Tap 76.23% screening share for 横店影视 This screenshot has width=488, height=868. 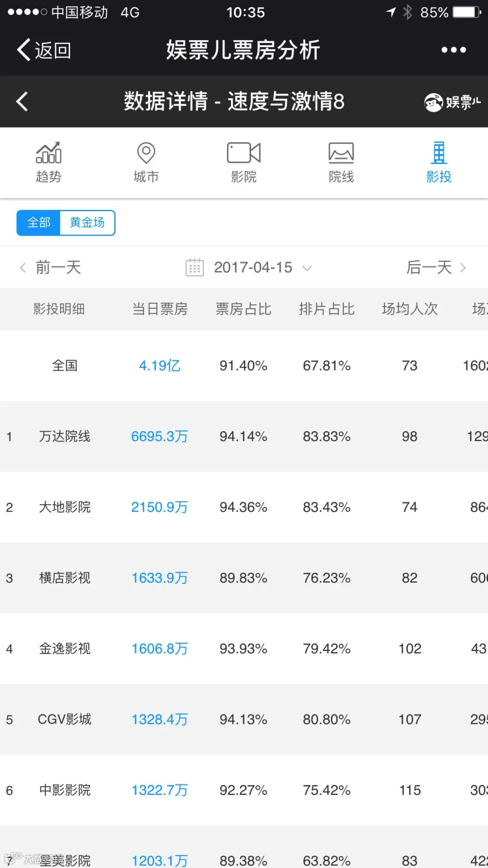pyautogui.click(x=327, y=578)
